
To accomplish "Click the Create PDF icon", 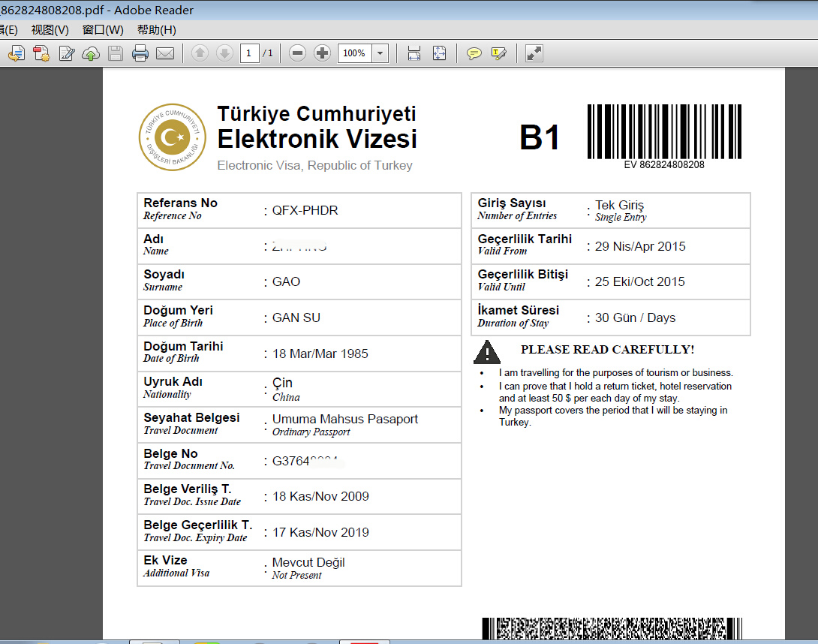I will [41, 53].
